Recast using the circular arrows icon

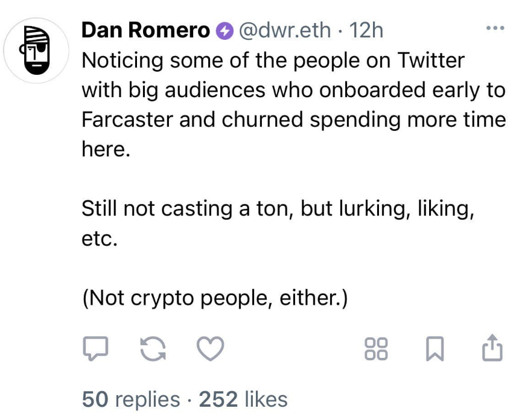tap(152, 348)
